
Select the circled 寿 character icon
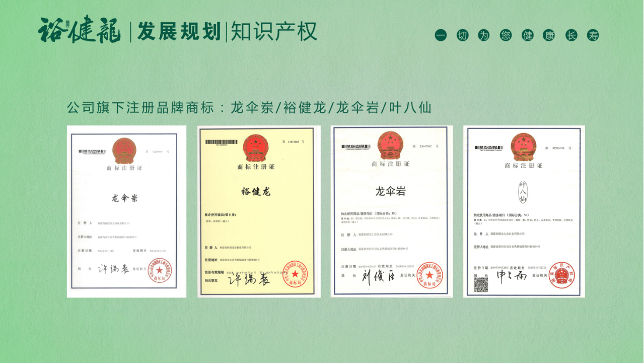593,35
